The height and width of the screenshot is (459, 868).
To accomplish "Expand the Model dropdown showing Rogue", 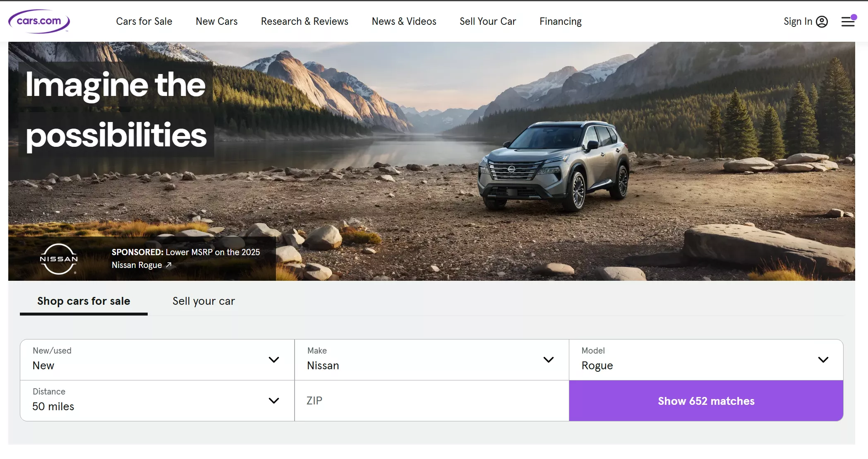I will tap(706, 360).
